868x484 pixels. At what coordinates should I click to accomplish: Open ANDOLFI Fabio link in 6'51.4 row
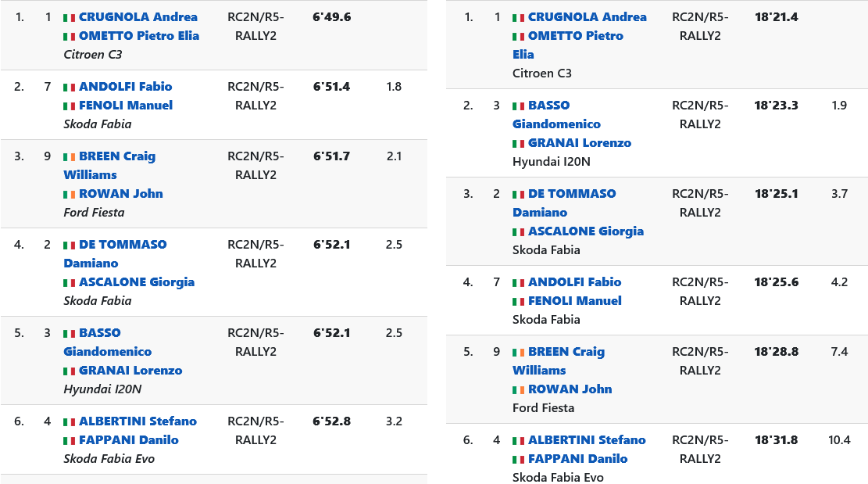click(125, 87)
